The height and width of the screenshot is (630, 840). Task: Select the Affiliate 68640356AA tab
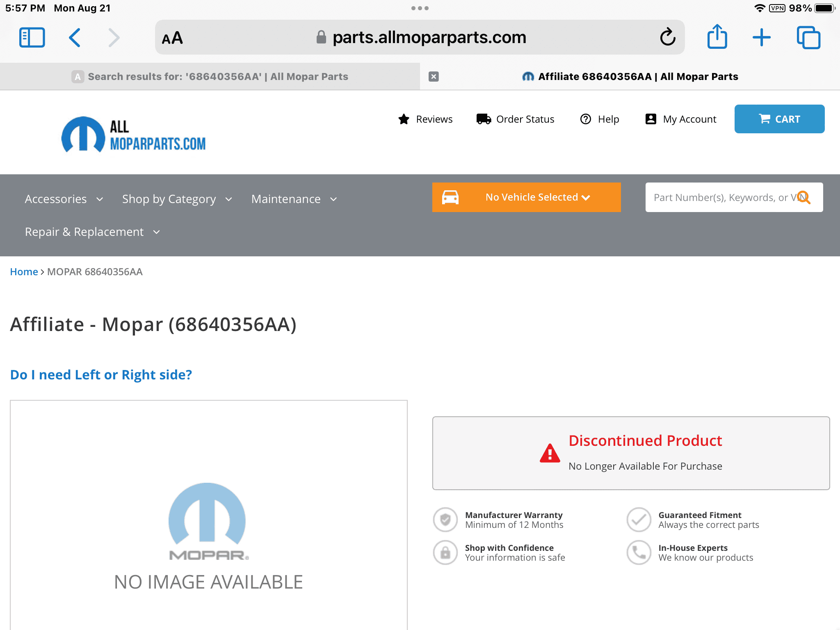(630, 77)
